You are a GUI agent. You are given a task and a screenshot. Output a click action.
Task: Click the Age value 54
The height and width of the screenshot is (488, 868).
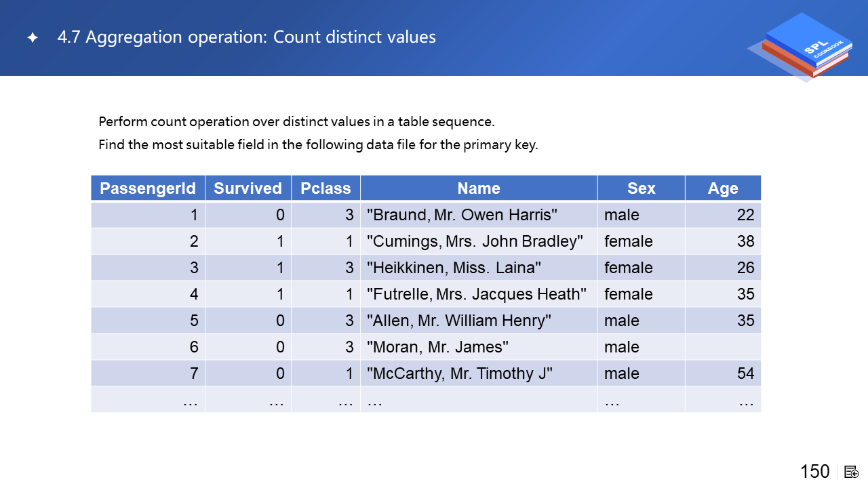745,373
